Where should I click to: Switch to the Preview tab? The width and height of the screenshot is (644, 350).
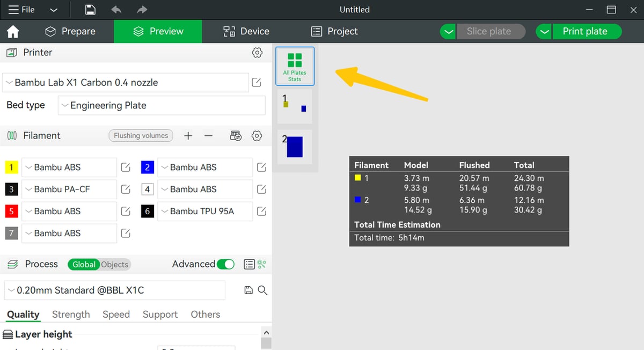point(158,32)
